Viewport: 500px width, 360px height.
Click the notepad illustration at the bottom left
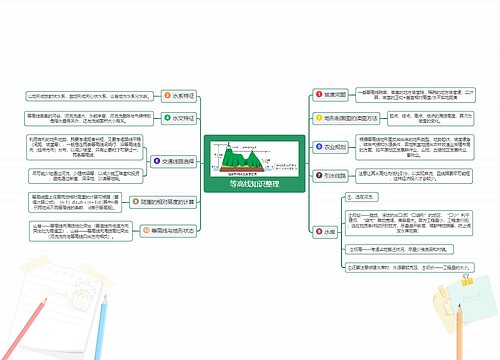[62, 307]
